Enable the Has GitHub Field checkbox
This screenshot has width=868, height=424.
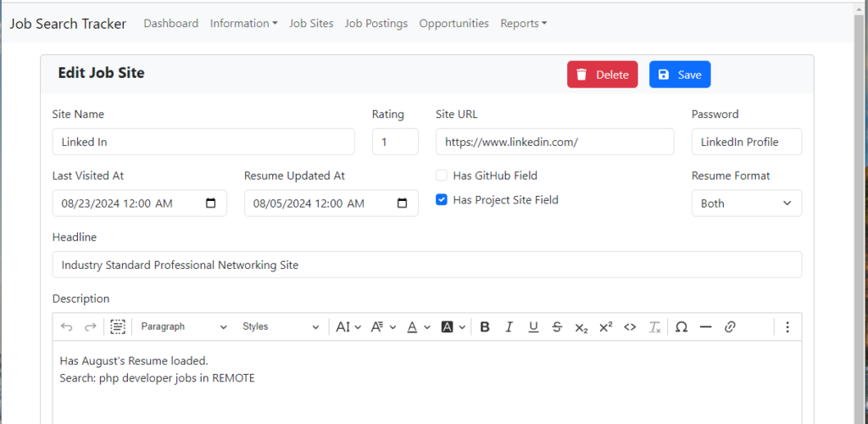click(441, 176)
